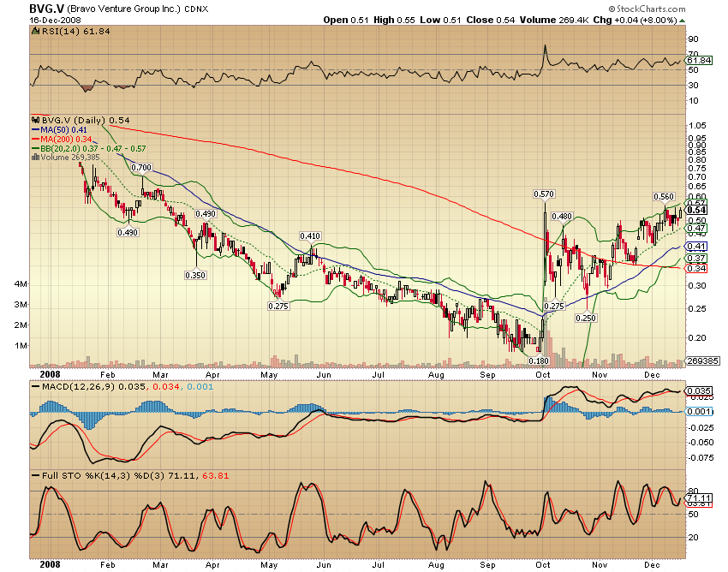Click the 1M volume scale label
This screenshot has height=572, width=728.
click(21, 346)
